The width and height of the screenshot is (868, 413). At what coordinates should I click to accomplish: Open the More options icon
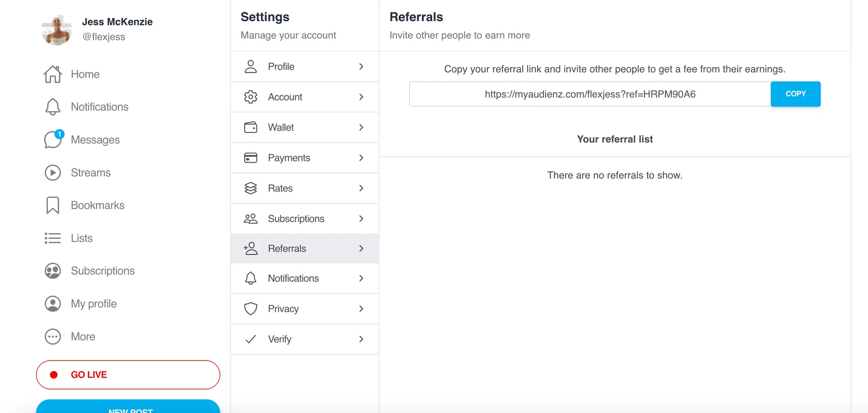[53, 337]
